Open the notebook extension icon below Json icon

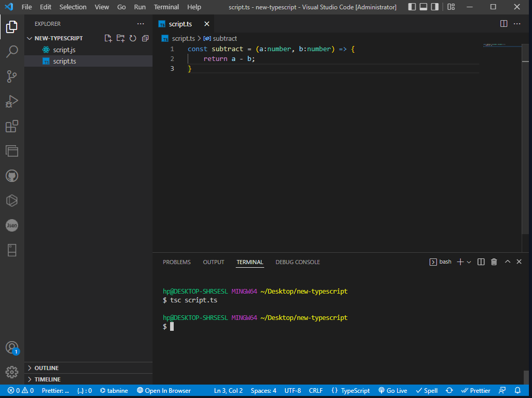click(12, 250)
